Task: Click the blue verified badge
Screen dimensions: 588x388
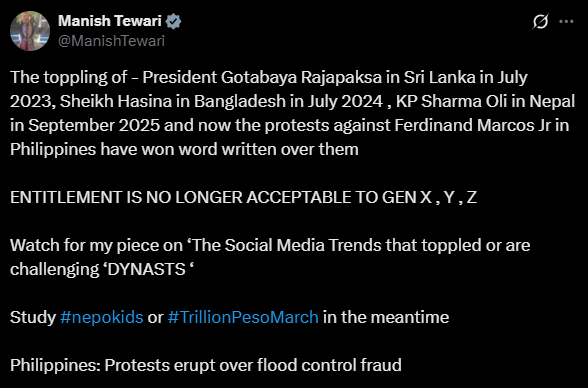Action: tap(174, 21)
